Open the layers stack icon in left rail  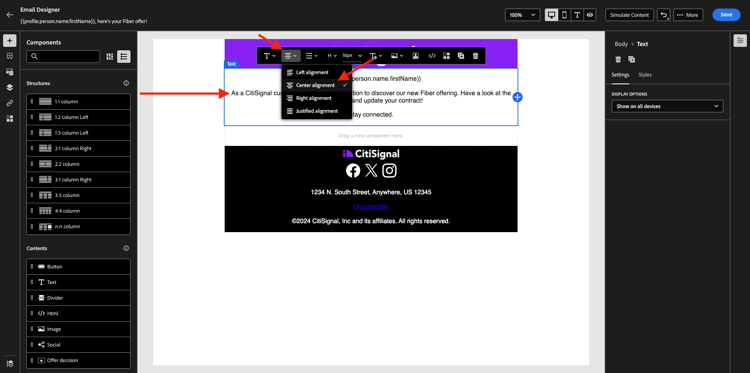[x=10, y=88]
